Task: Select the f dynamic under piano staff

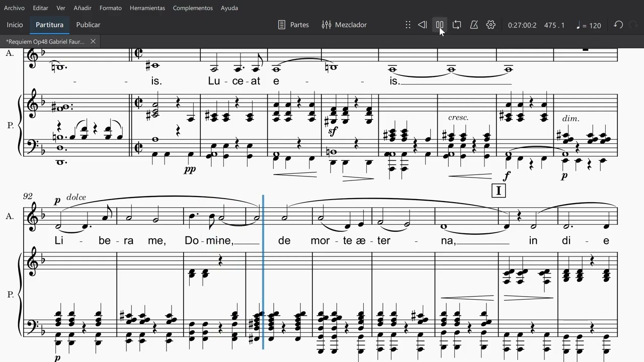Action: point(506,176)
